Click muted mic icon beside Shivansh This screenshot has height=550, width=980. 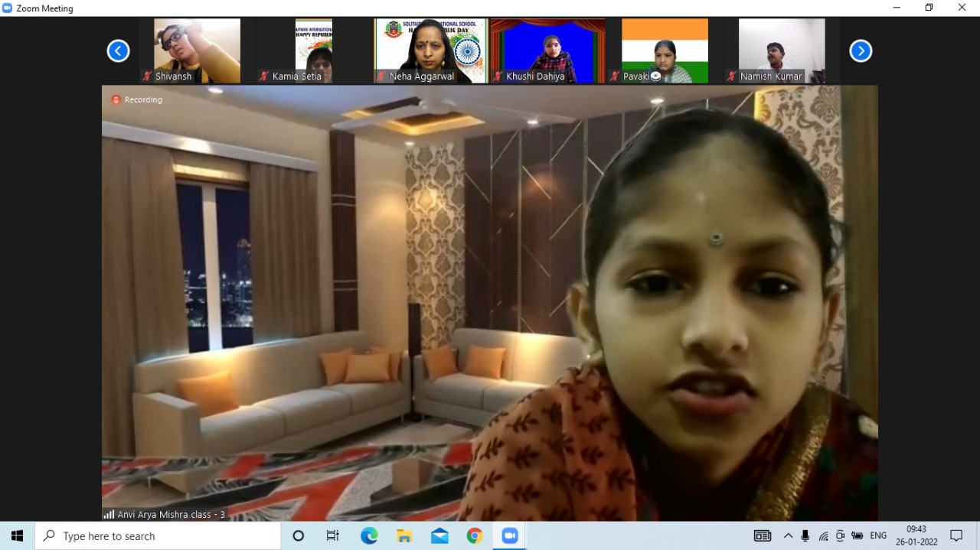tap(147, 76)
